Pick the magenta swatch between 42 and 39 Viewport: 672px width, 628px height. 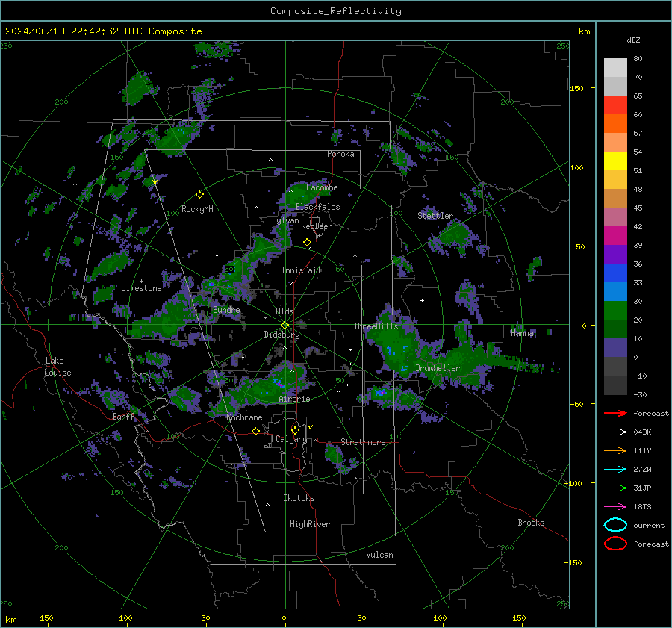615,235
